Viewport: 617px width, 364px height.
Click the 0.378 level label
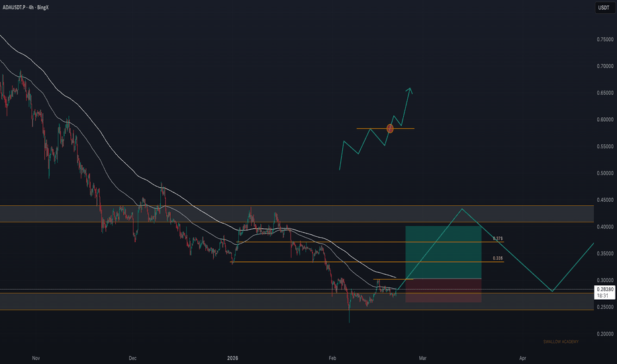(498, 238)
